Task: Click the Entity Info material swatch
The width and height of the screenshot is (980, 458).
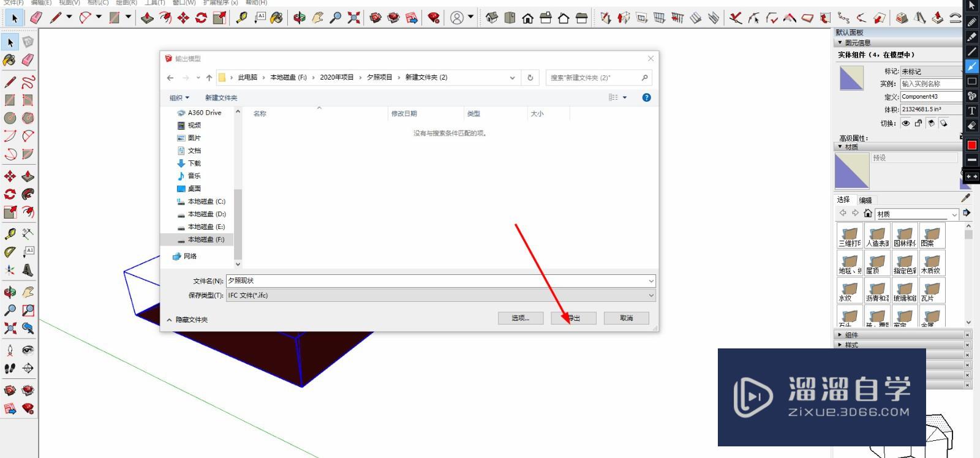Action: pos(851,78)
